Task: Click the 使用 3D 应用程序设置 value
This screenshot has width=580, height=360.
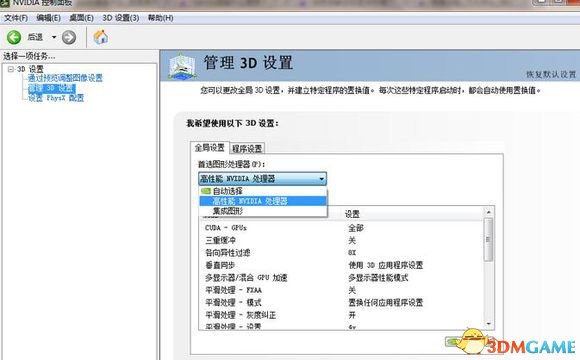Action: click(385, 265)
